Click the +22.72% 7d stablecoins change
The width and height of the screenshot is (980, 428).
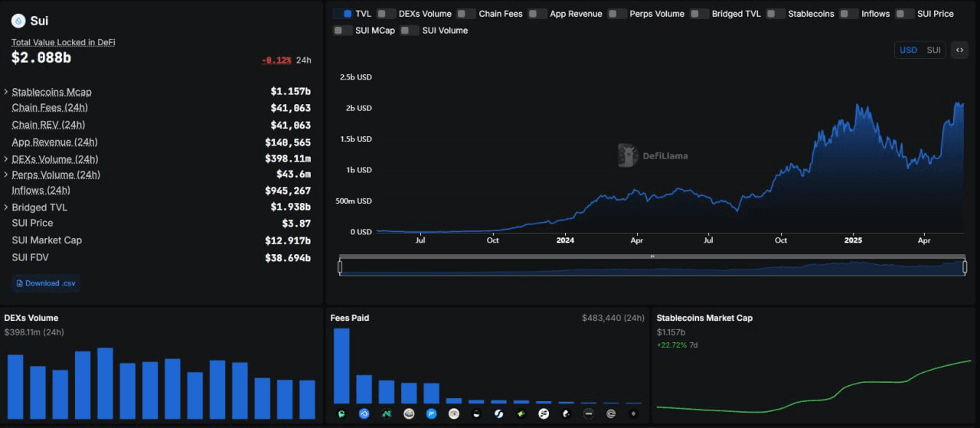point(677,345)
